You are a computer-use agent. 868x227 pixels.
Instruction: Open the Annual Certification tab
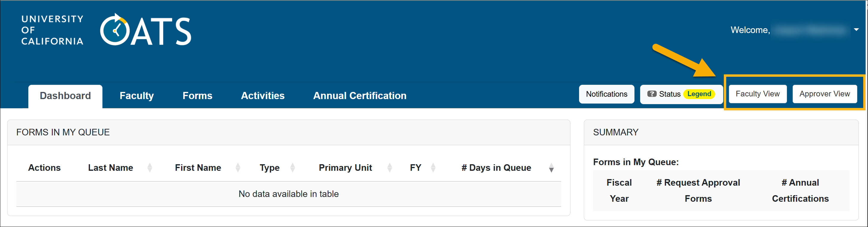point(360,96)
